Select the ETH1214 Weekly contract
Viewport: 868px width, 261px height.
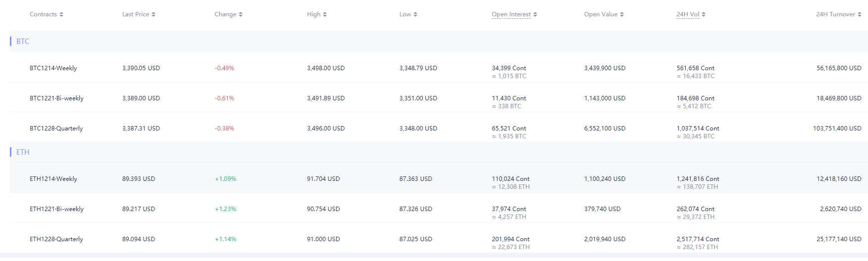53,179
